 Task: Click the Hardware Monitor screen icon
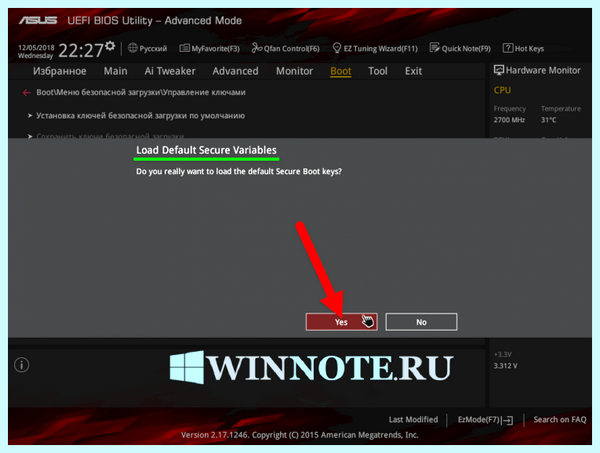pyautogui.click(x=499, y=70)
